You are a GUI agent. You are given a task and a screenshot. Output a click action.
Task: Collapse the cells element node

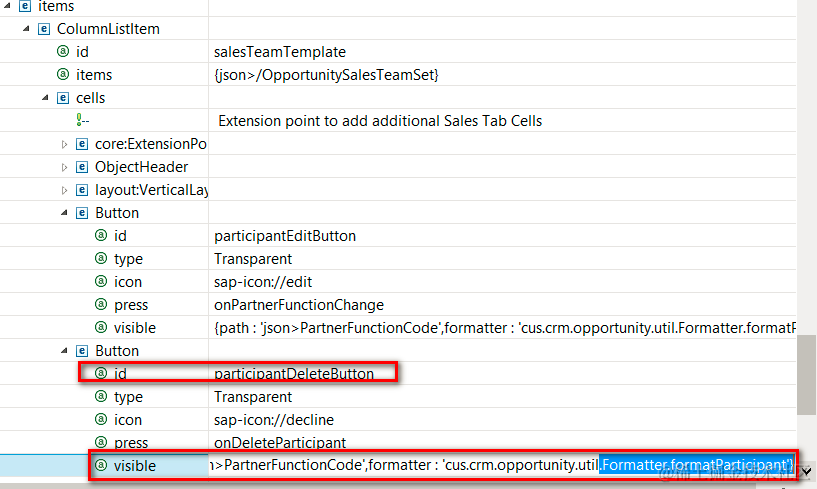(45, 97)
